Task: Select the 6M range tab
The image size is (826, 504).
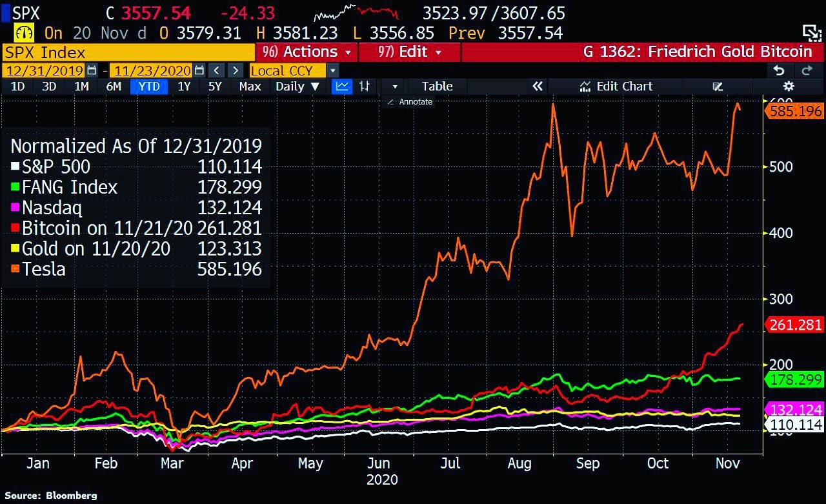Action: coord(114,86)
